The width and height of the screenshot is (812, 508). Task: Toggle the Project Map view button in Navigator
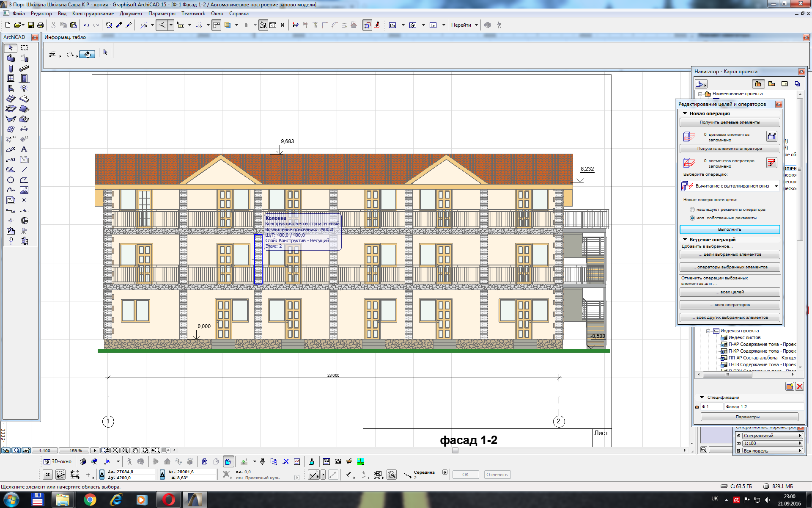click(758, 84)
